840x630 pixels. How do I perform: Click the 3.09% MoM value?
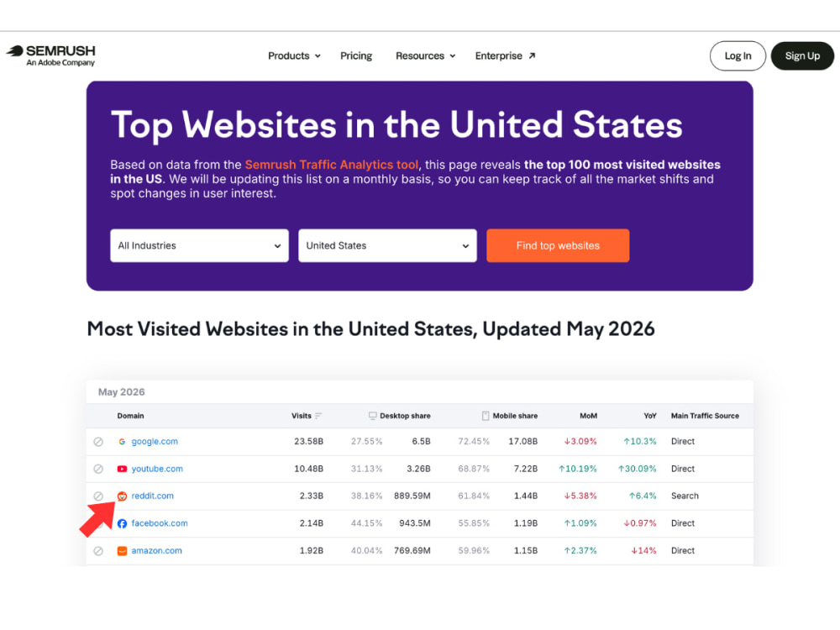580,442
